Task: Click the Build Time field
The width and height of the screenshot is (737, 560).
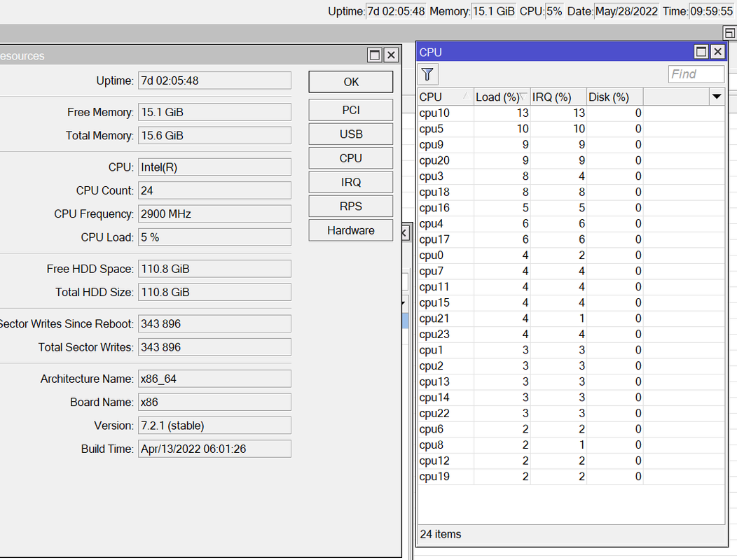Action: pos(214,449)
